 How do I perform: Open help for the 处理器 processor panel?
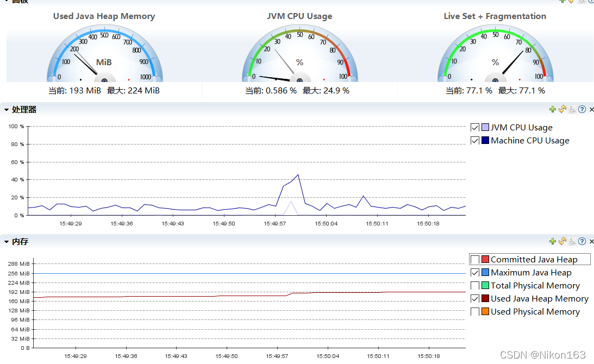(x=582, y=109)
